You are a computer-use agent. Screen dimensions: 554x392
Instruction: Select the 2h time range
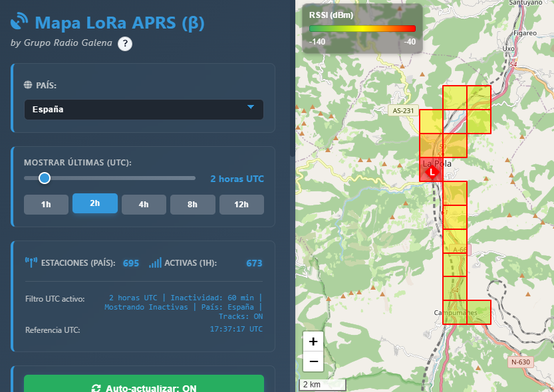point(94,203)
